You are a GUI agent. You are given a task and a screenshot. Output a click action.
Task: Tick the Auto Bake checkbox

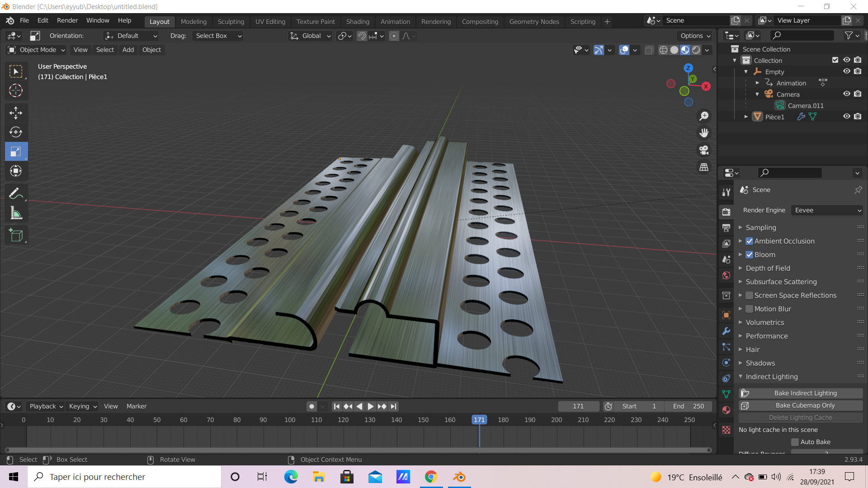(795, 442)
